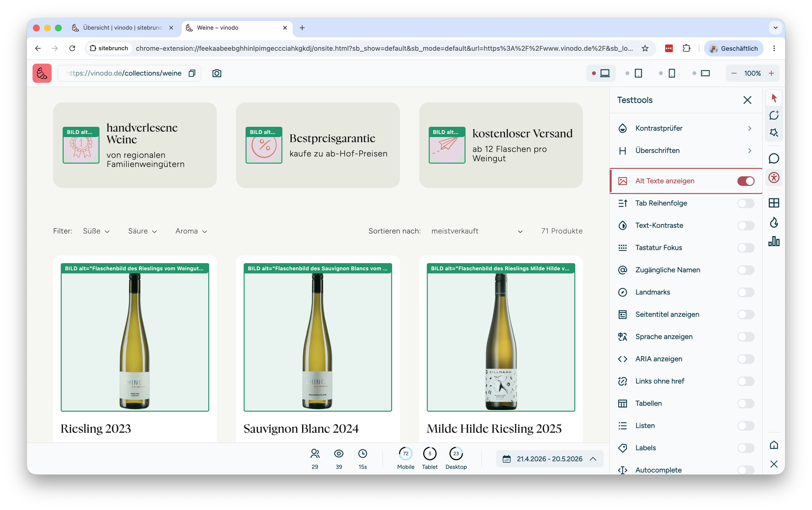Click the Mobile 72 share indicator

click(x=406, y=454)
